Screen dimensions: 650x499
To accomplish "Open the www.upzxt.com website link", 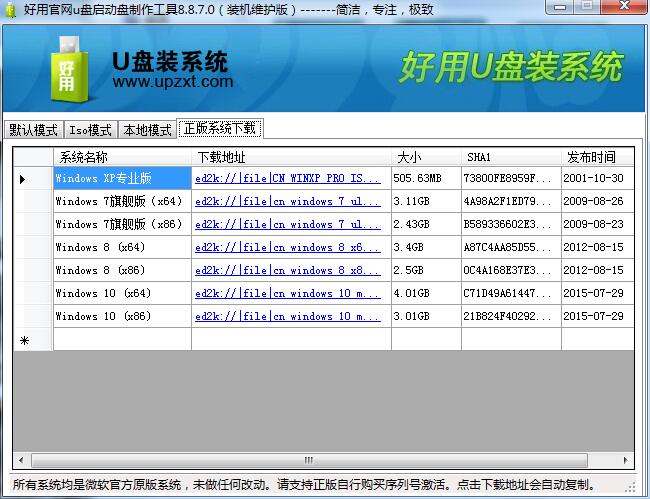I will pyautogui.click(x=172, y=81).
